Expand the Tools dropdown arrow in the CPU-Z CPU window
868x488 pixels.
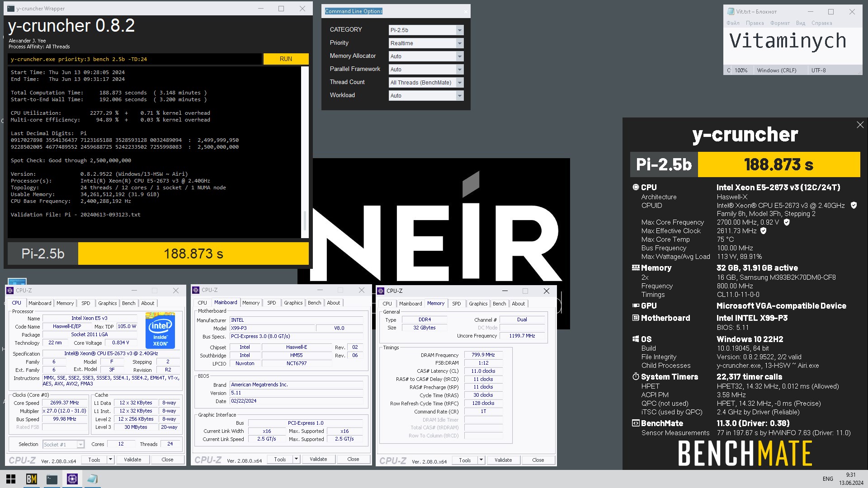110,460
